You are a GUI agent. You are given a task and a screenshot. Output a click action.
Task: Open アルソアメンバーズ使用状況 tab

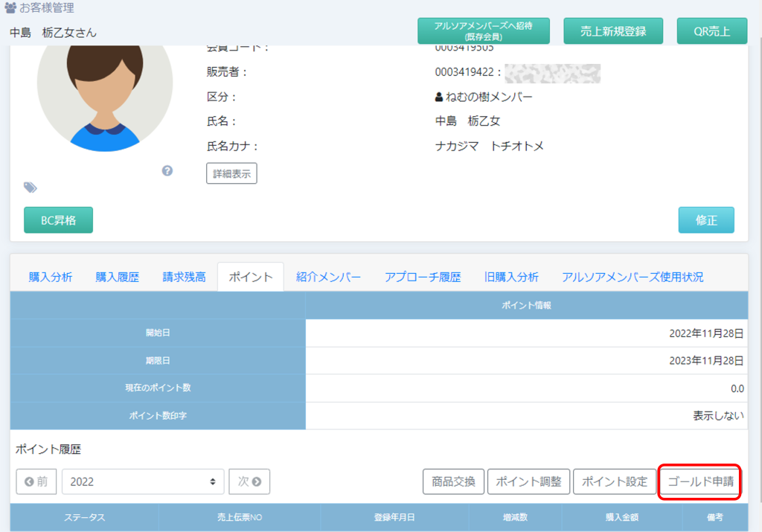[633, 277]
